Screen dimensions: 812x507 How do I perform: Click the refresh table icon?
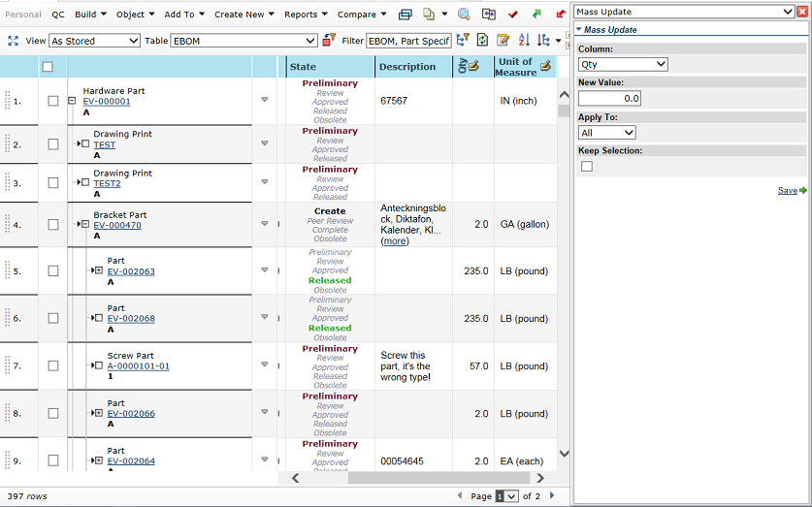click(482, 41)
